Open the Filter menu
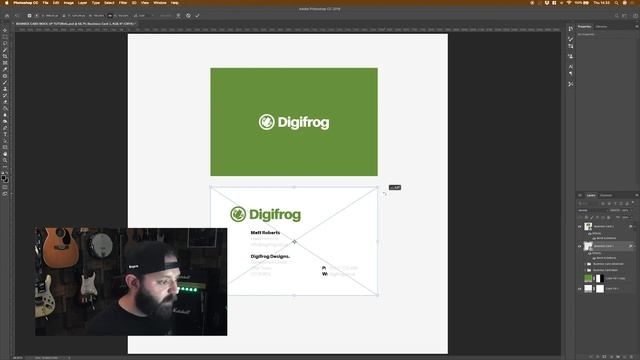This screenshot has height=360, width=640. click(x=123, y=3)
